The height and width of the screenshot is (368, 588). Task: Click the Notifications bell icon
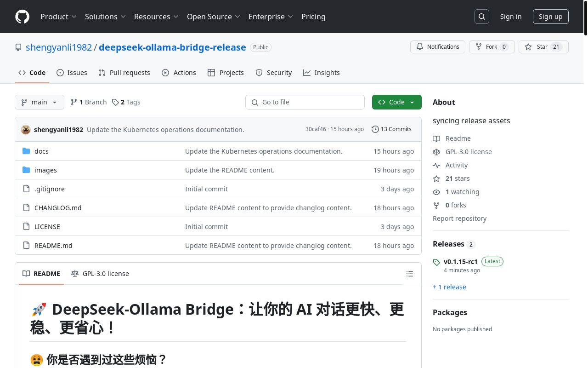(419, 46)
